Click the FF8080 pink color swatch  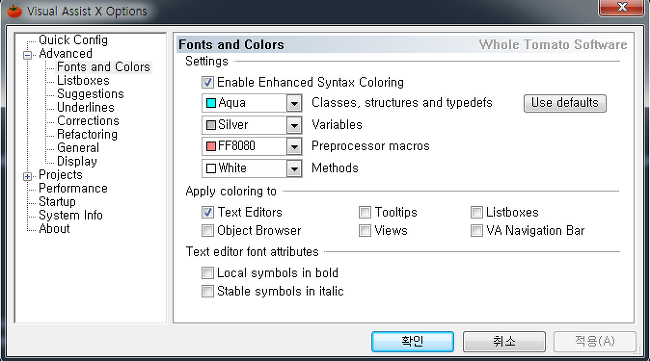click(211, 146)
